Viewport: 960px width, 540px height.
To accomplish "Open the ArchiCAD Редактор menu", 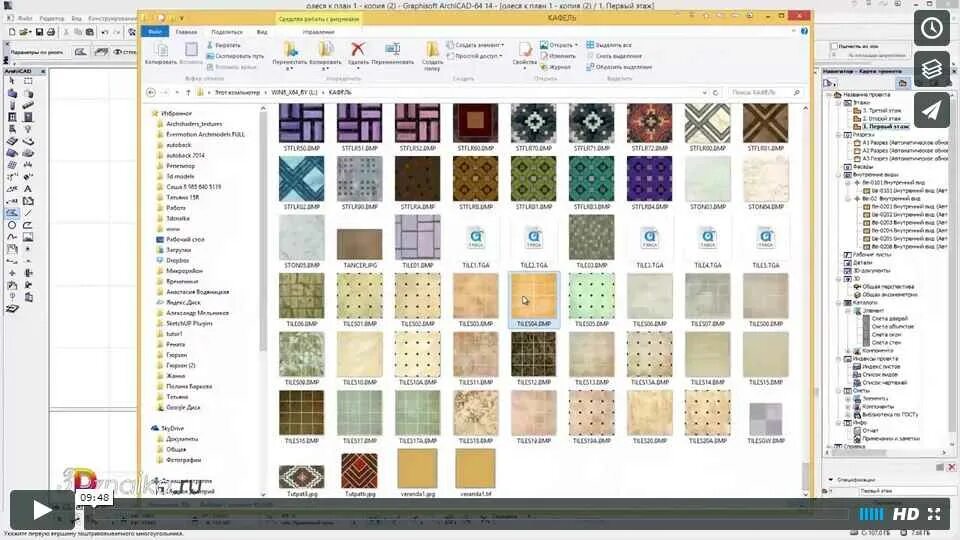I will click(x=52, y=19).
